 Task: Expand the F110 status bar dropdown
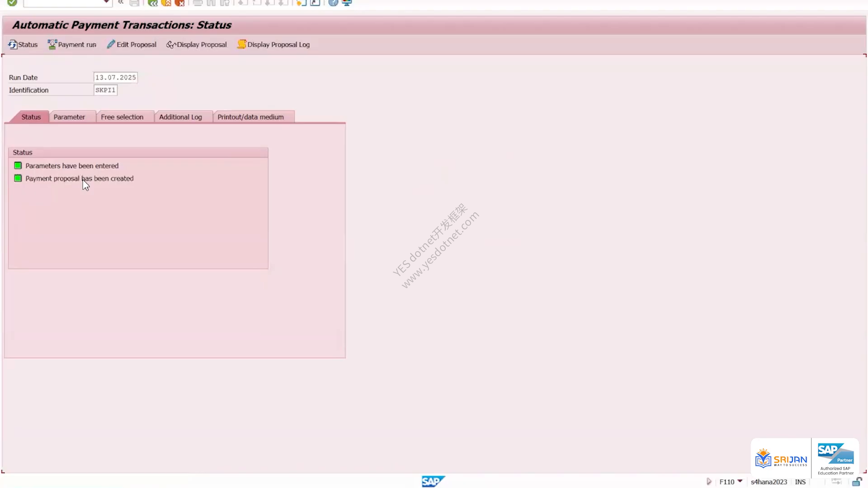click(x=740, y=481)
